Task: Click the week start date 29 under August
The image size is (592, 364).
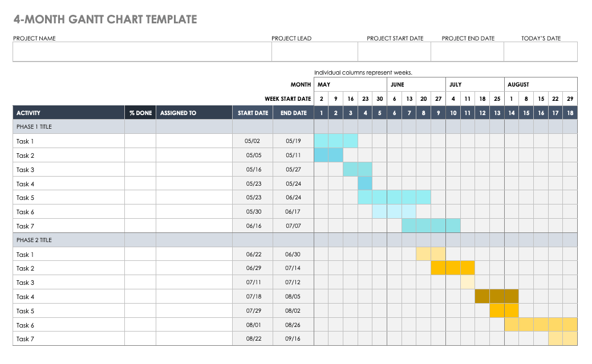Action: (570, 98)
